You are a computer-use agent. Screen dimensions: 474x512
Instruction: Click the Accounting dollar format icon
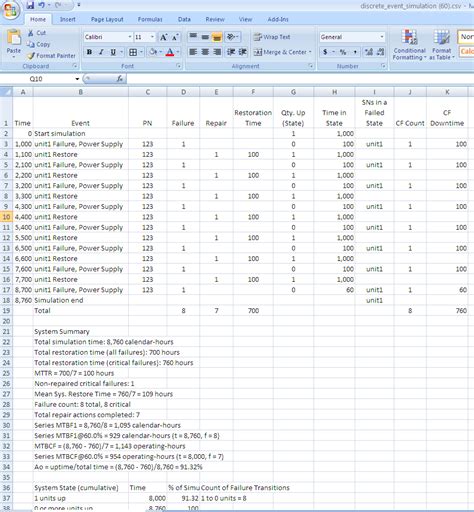pos(325,52)
